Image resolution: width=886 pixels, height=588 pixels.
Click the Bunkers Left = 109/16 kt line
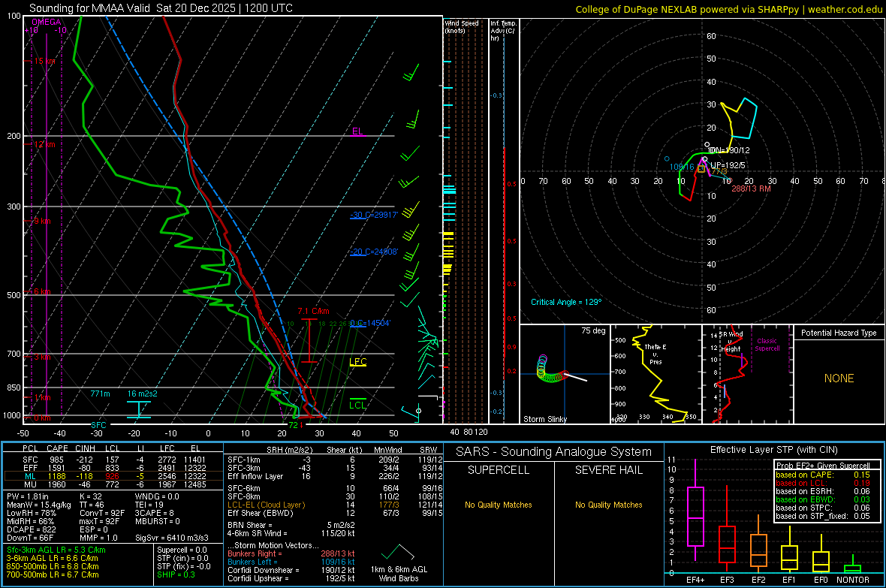point(291,562)
